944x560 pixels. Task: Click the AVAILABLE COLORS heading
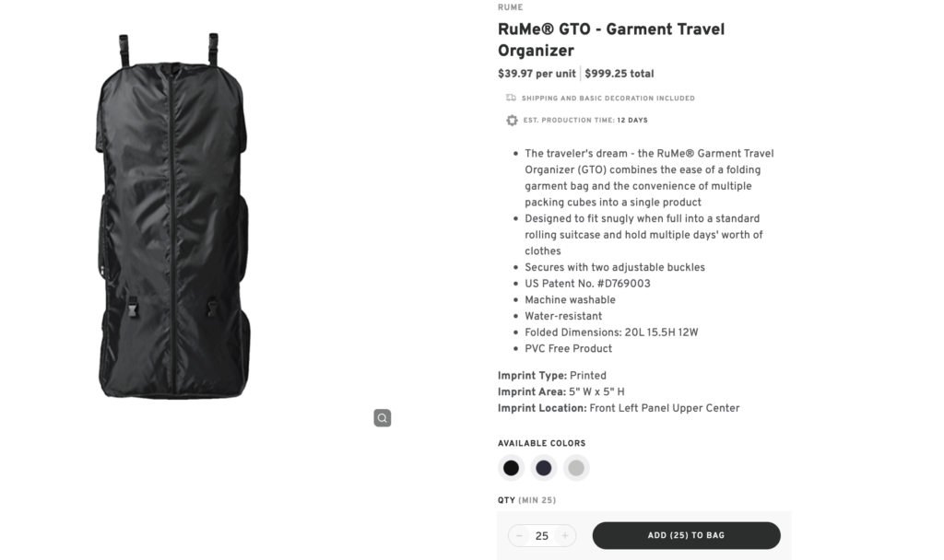click(541, 443)
